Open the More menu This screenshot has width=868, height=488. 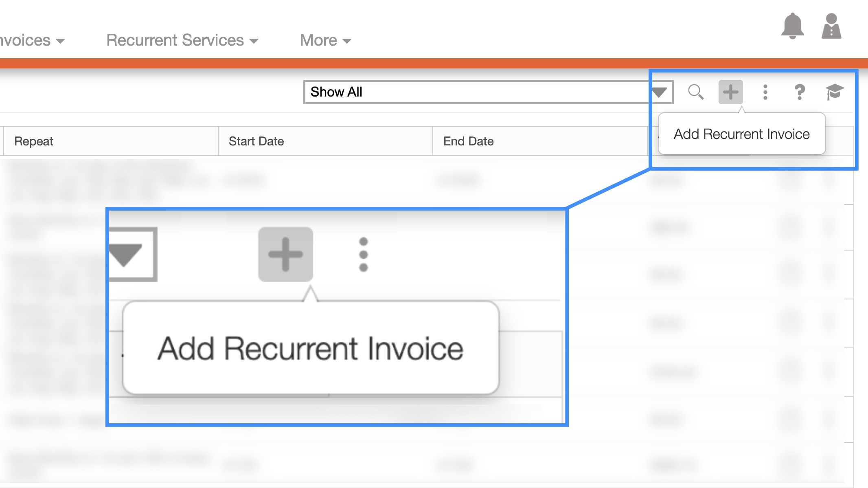[x=325, y=40]
